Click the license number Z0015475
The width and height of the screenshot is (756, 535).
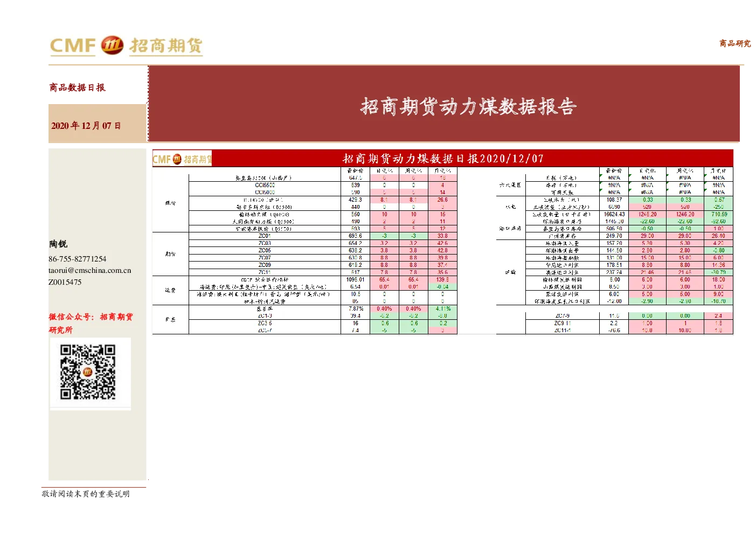pyautogui.click(x=65, y=282)
